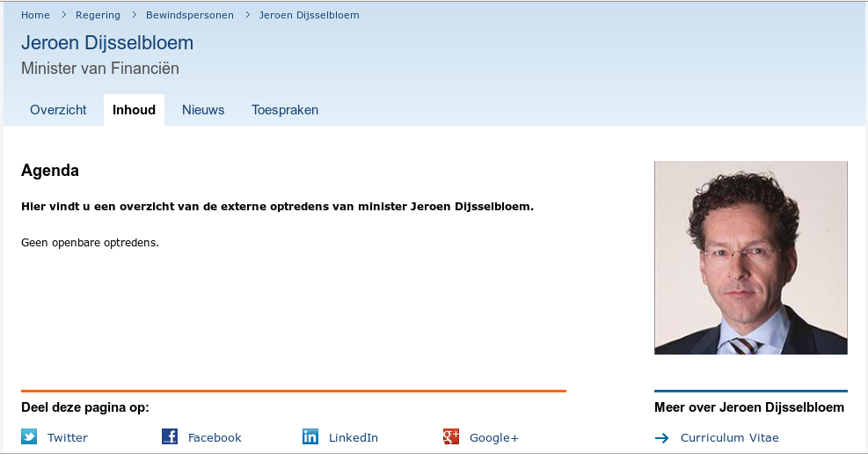This screenshot has height=454, width=868.
Task: Select Jeroen Dijsselbloem in the breadcrumb
Action: coord(309,15)
